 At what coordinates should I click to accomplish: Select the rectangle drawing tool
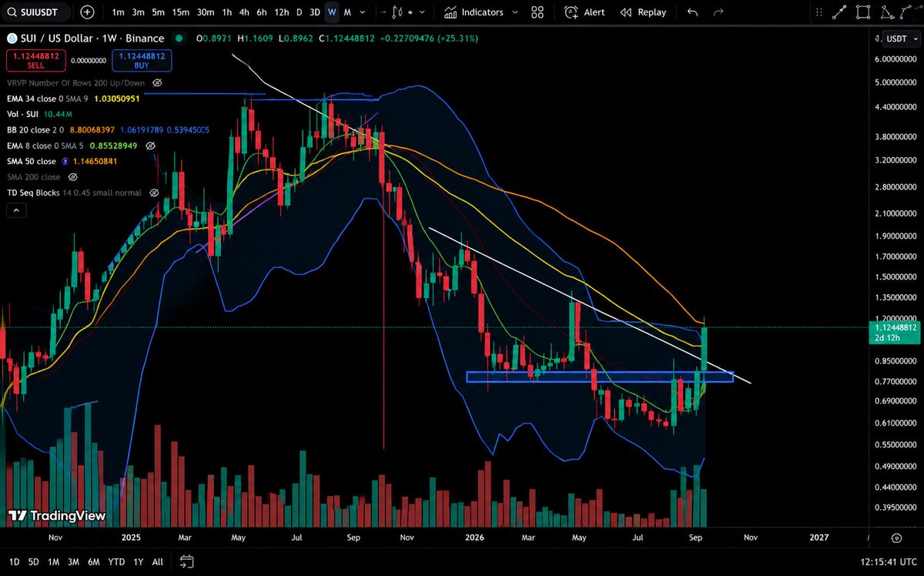click(864, 12)
